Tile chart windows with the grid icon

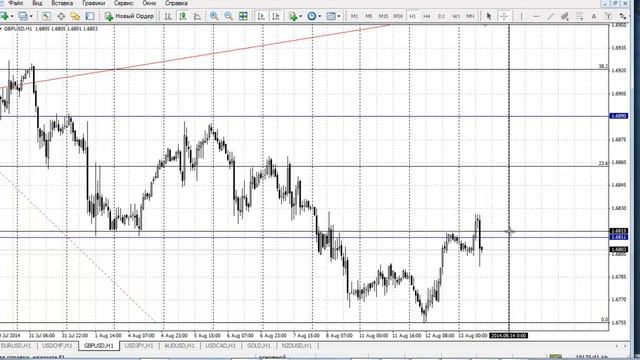[x=243, y=16]
